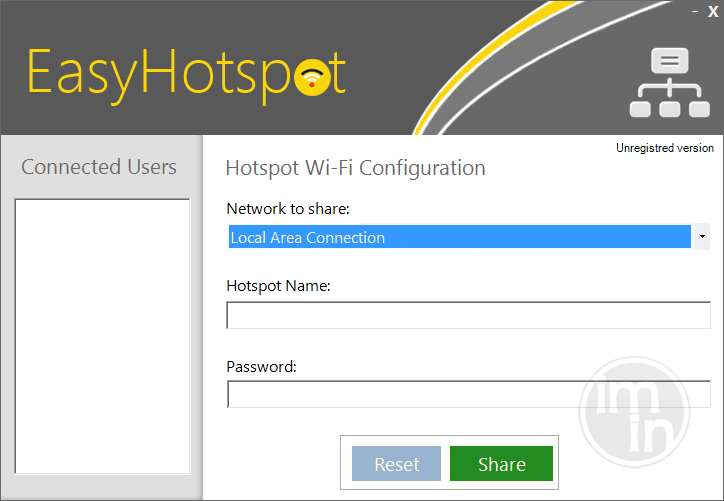Screen dimensions: 724x501
Task: Close the EasyHotspot window
Action: point(713,12)
